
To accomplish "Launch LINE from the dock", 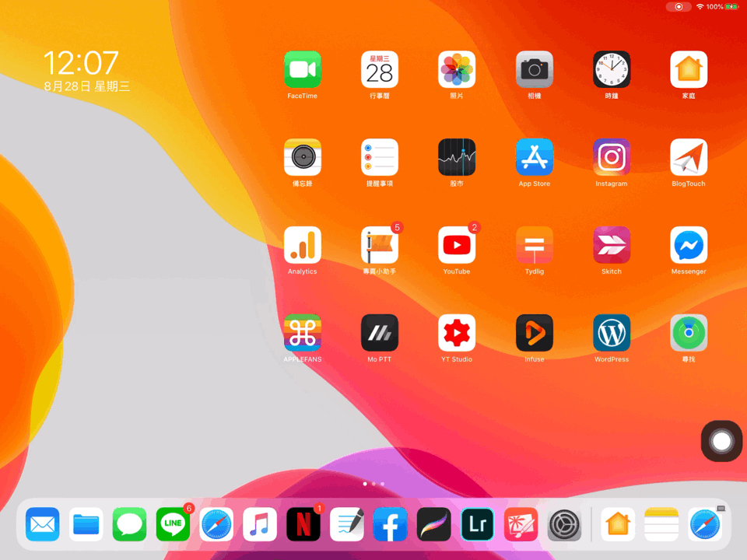I will tap(173, 524).
